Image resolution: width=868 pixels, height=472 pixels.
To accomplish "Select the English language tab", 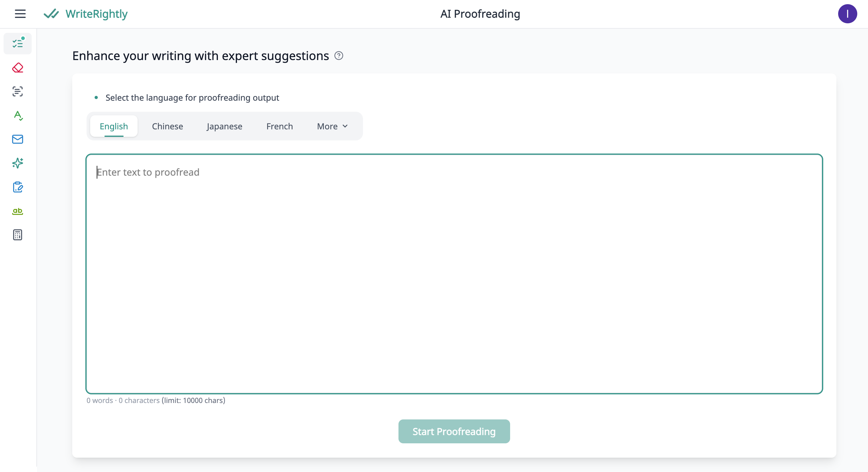I will [114, 126].
